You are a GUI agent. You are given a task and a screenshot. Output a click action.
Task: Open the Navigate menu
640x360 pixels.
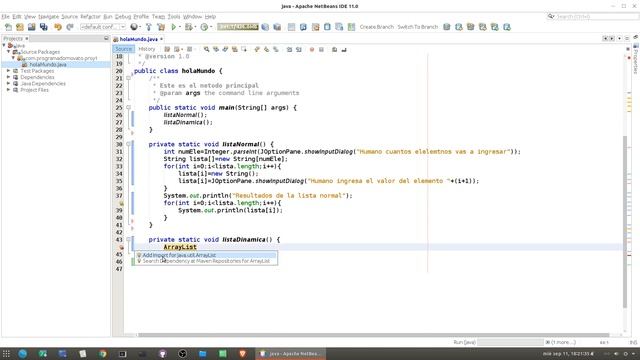point(49,17)
